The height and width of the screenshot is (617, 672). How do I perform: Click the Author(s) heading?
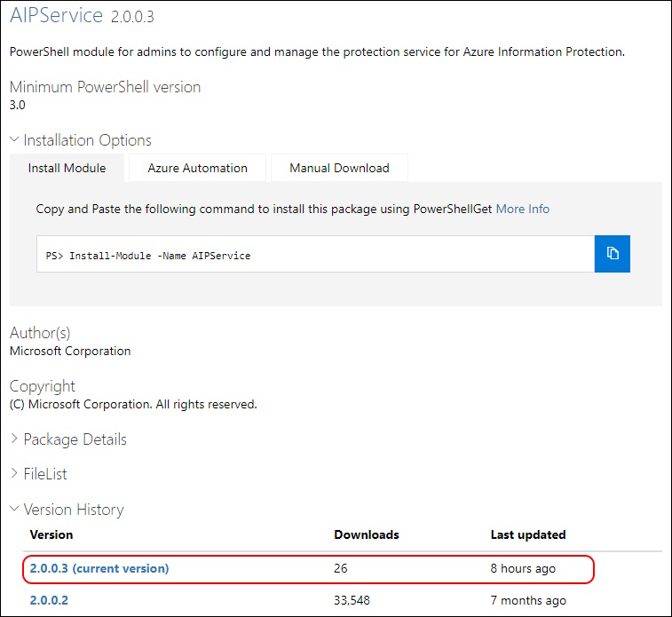40,333
